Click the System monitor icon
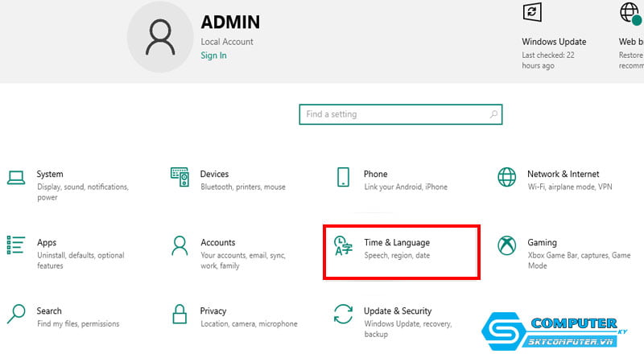 (15, 178)
